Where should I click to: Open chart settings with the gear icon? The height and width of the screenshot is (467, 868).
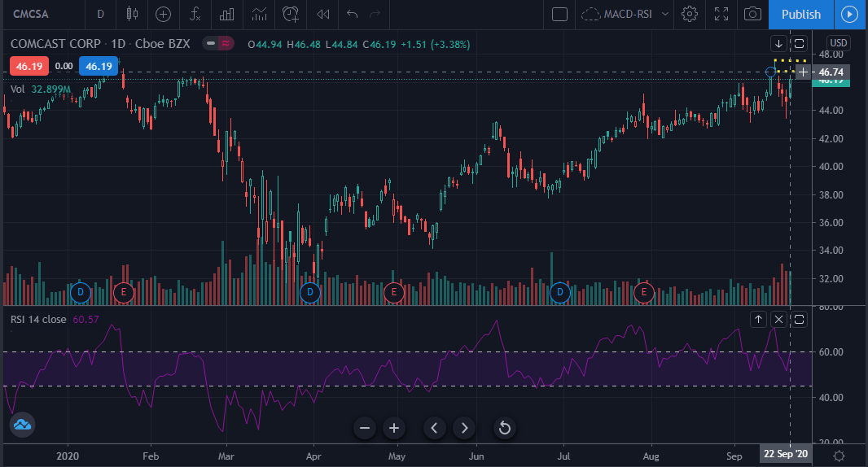pos(689,14)
